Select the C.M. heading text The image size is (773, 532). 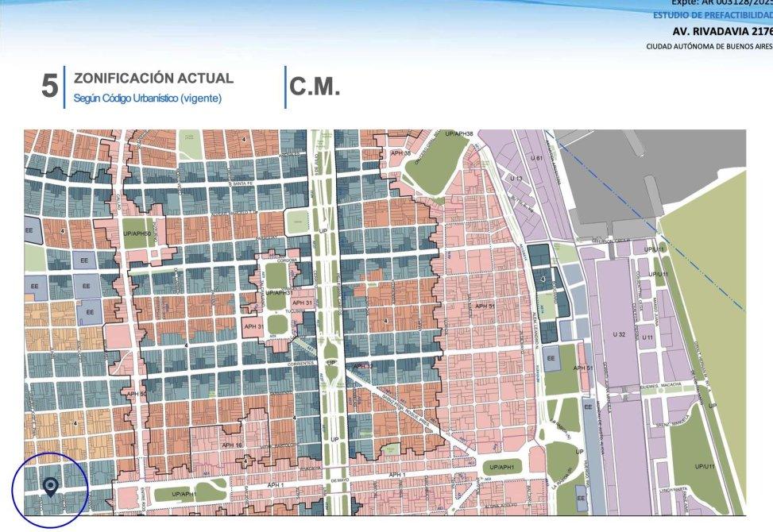tap(315, 87)
